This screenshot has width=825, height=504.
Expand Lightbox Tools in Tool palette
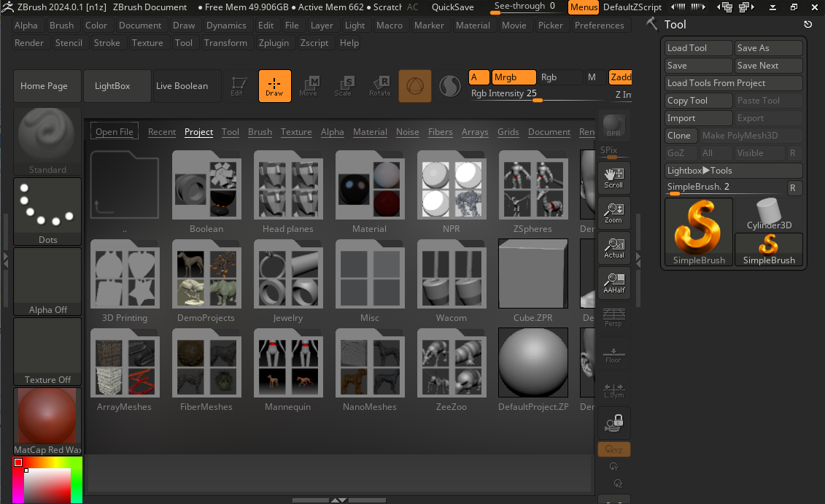[x=733, y=171]
